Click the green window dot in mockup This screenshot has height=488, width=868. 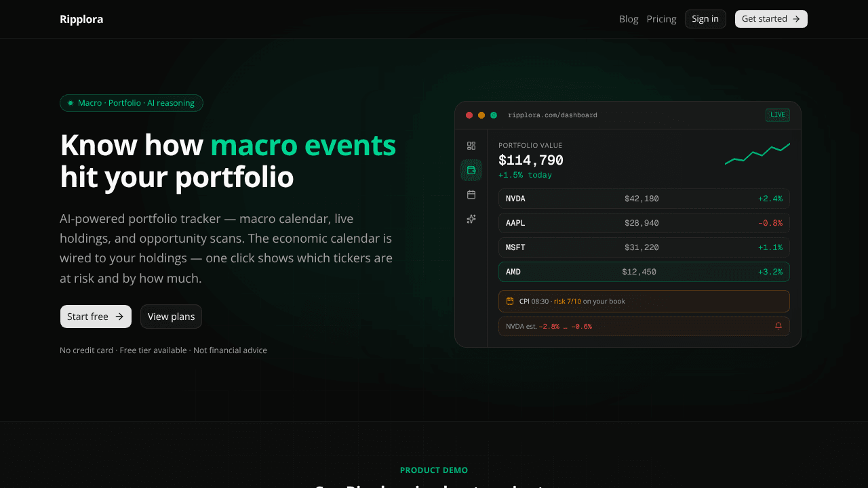click(494, 115)
